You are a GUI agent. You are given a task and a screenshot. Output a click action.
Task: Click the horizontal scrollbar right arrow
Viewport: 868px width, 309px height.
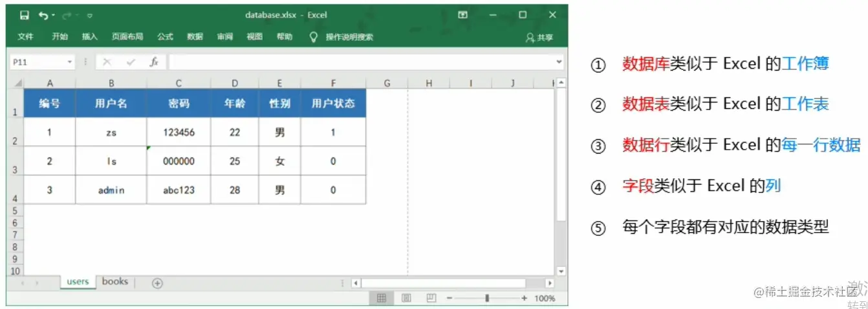pyautogui.click(x=550, y=283)
